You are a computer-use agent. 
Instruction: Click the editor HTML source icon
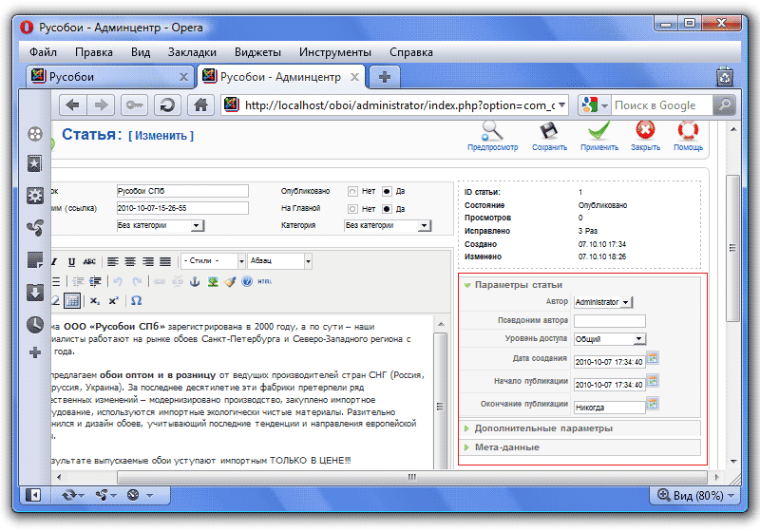point(264,281)
